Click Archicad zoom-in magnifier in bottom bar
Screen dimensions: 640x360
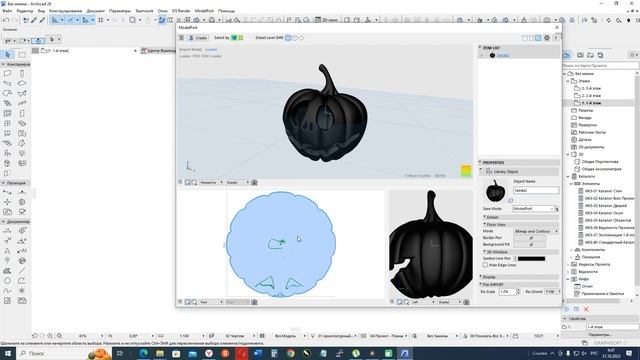[50, 336]
